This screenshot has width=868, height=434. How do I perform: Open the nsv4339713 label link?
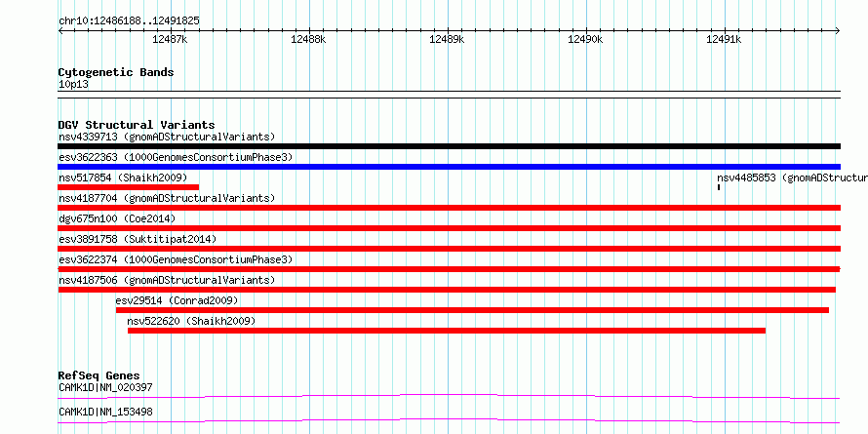point(167,137)
